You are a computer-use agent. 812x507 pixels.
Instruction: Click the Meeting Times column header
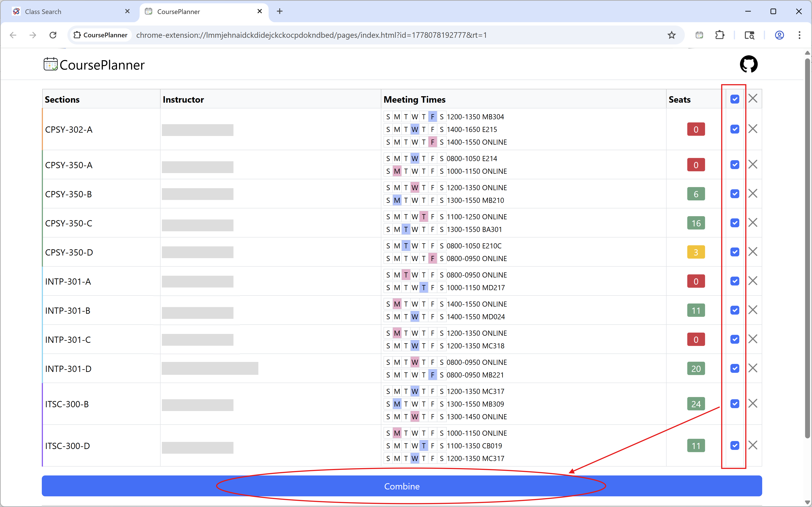pyautogui.click(x=414, y=99)
